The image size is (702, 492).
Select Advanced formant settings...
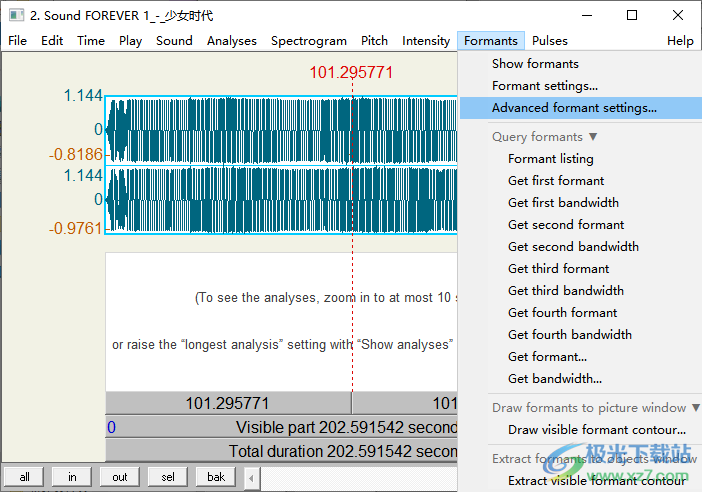pos(574,108)
